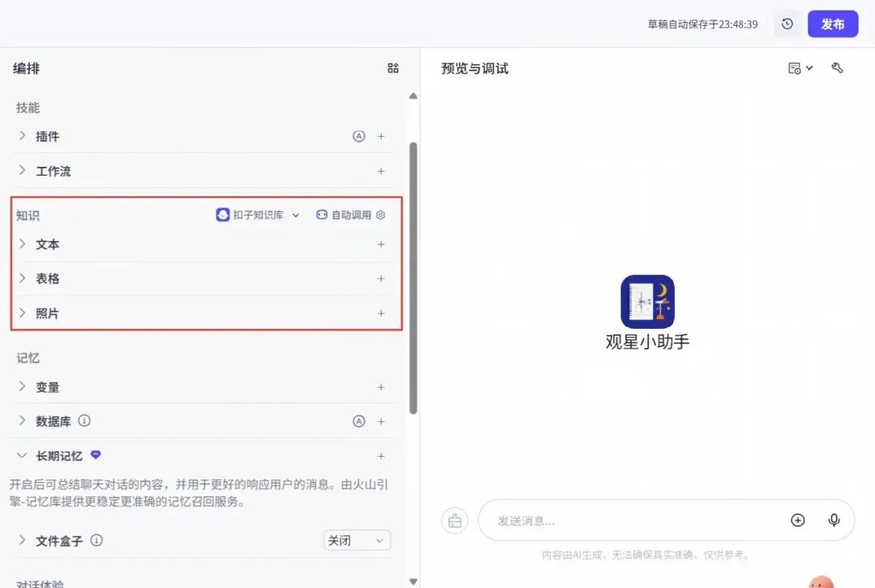875x588 pixels.
Task: Click the 草稿自动保存于23:48:39 status text
Action: click(x=702, y=24)
